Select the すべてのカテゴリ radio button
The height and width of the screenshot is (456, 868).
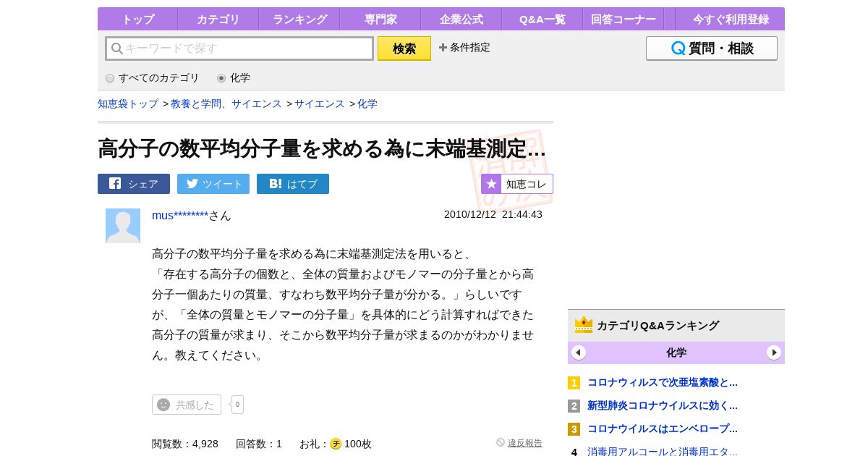click(x=110, y=78)
